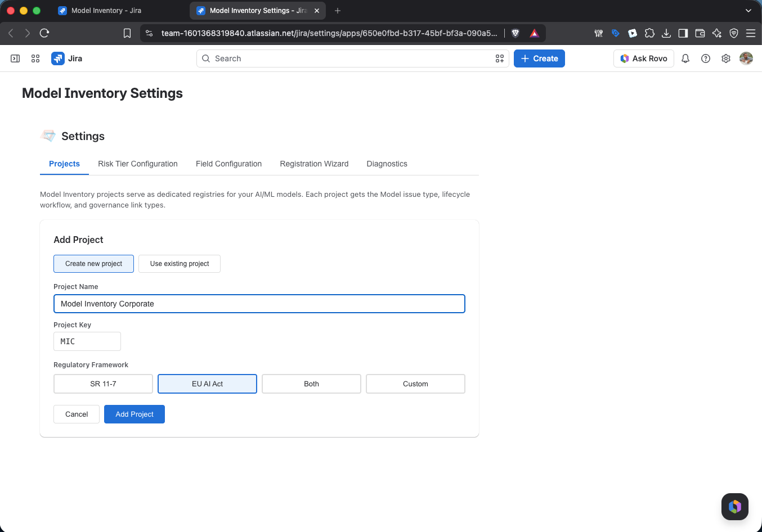Open Jira help question mark
This screenshot has width=762, height=532.
click(706, 58)
